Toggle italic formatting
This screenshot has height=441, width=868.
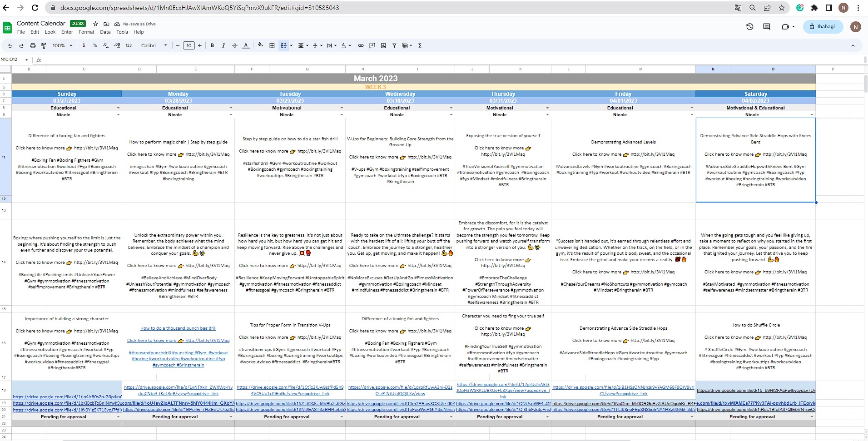click(x=223, y=45)
